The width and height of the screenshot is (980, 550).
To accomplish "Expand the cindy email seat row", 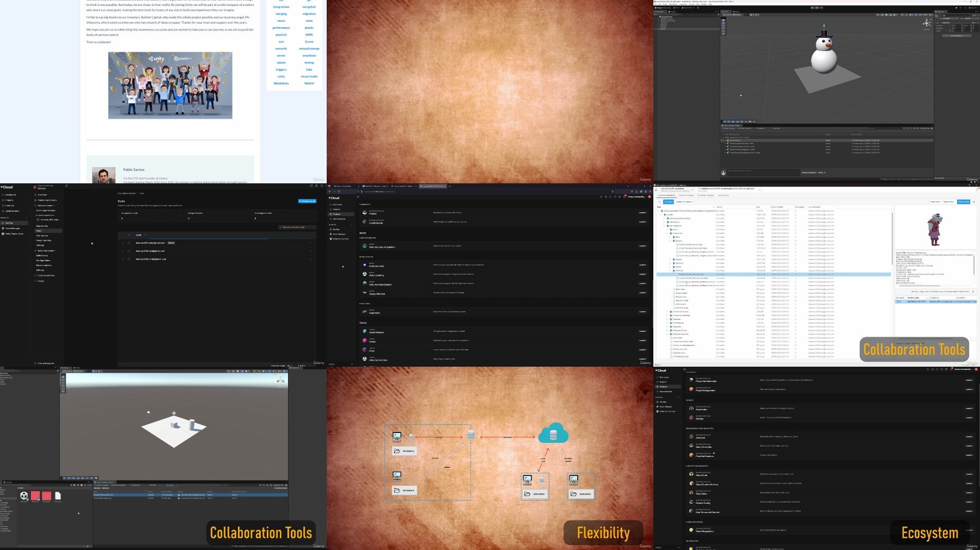I will [x=123, y=259].
